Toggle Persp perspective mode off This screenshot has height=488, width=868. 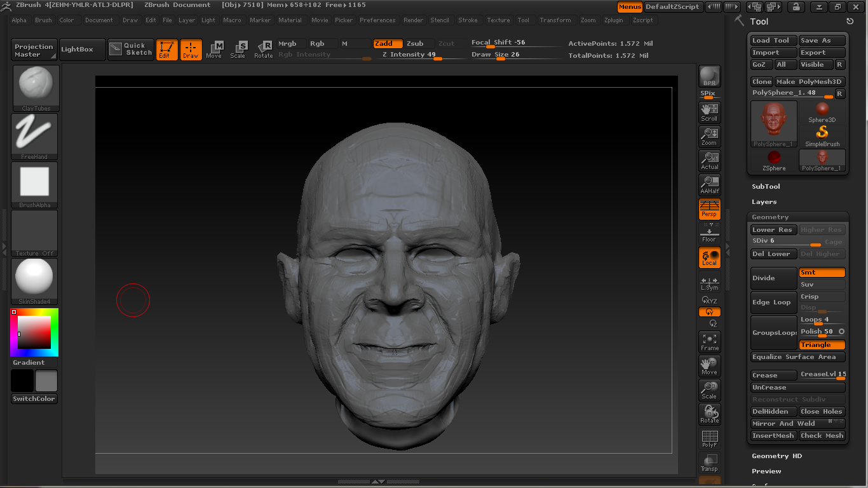709,208
